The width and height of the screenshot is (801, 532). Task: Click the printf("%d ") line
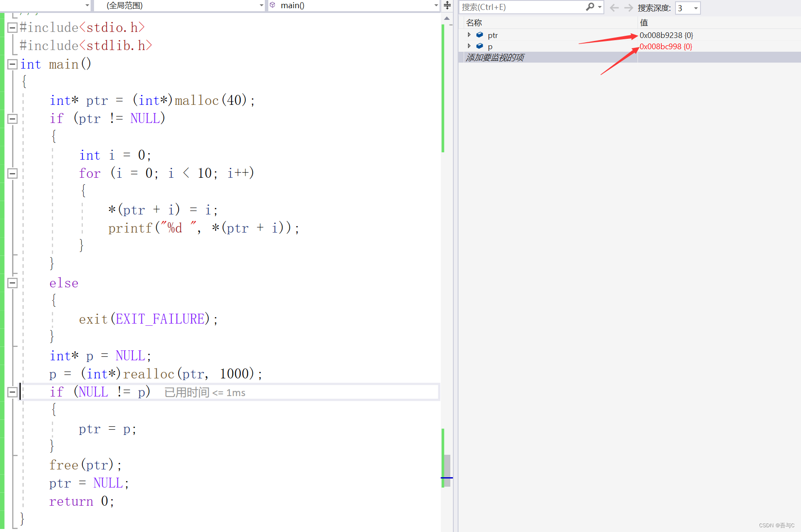coord(204,228)
